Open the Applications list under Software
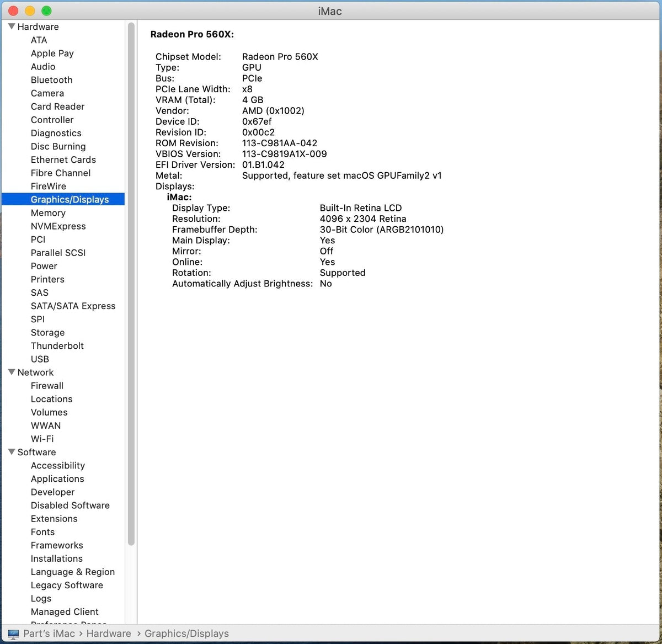 (57, 478)
